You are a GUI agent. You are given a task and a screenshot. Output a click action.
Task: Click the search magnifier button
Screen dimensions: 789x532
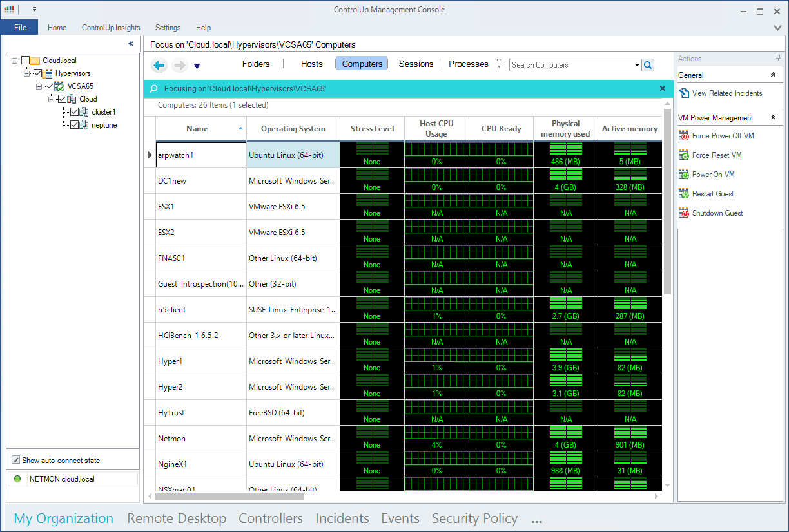(x=648, y=65)
